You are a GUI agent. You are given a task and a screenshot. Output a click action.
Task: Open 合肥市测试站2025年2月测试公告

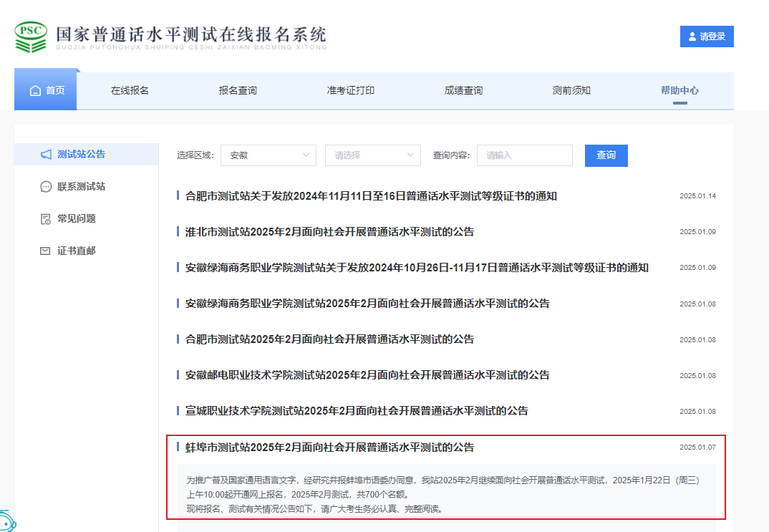329,339
